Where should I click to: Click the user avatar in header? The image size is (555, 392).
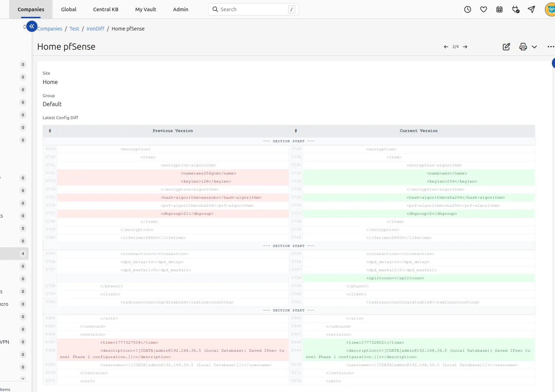550,9
